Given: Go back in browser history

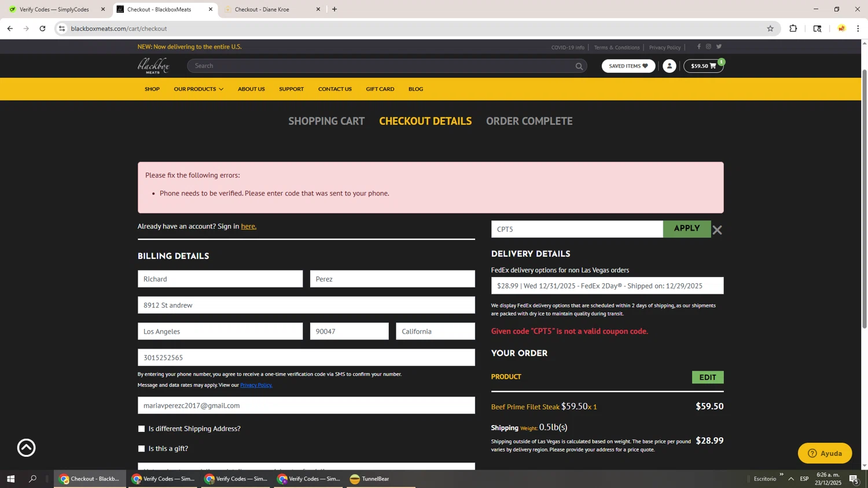Looking at the screenshot, I should click(10, 28).
